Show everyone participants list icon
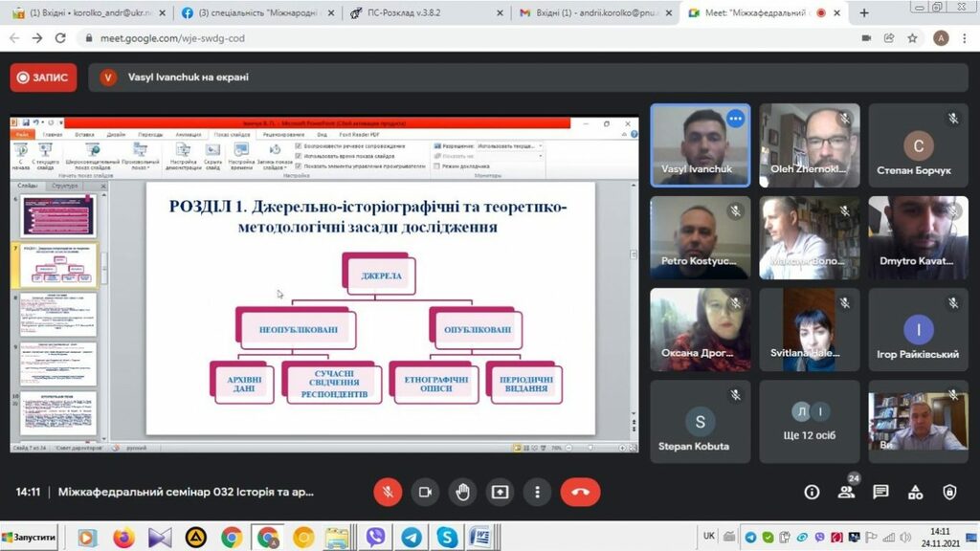 pos(846,492)
